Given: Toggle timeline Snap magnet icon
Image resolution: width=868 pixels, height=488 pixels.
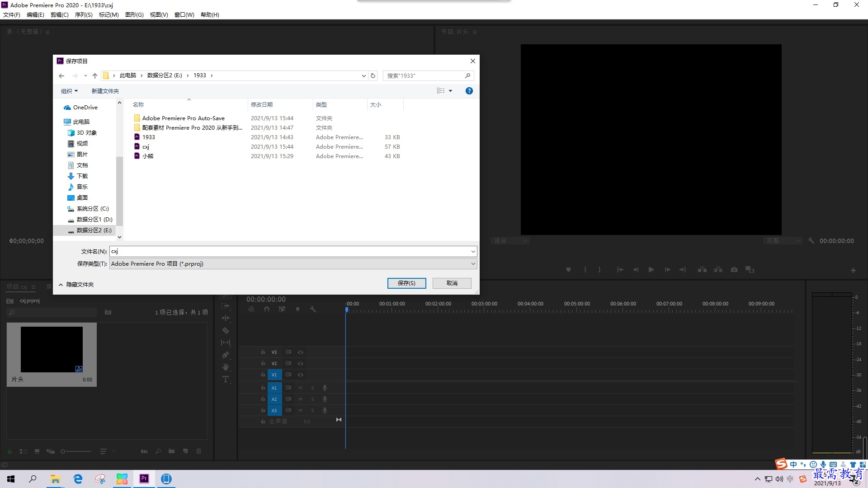Looking at the screenshot, I should (x=267, y=309).
